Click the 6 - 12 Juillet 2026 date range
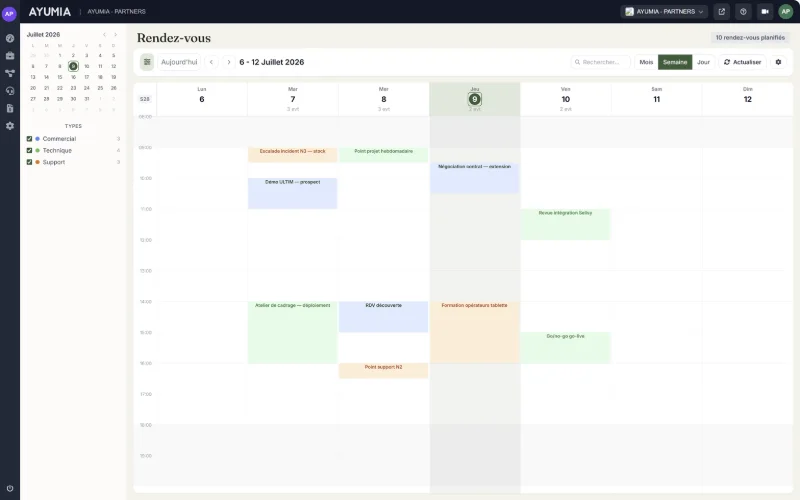Screen dimensions: 800x500 [271, 62]
